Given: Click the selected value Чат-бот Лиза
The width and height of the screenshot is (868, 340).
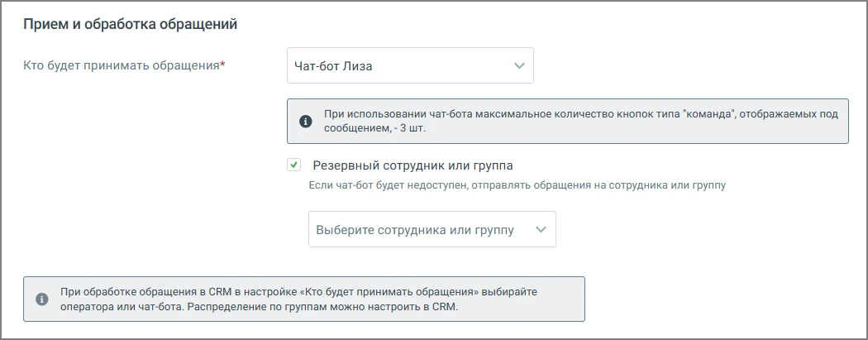Looking at the screenshot, I should click(332, 66).
